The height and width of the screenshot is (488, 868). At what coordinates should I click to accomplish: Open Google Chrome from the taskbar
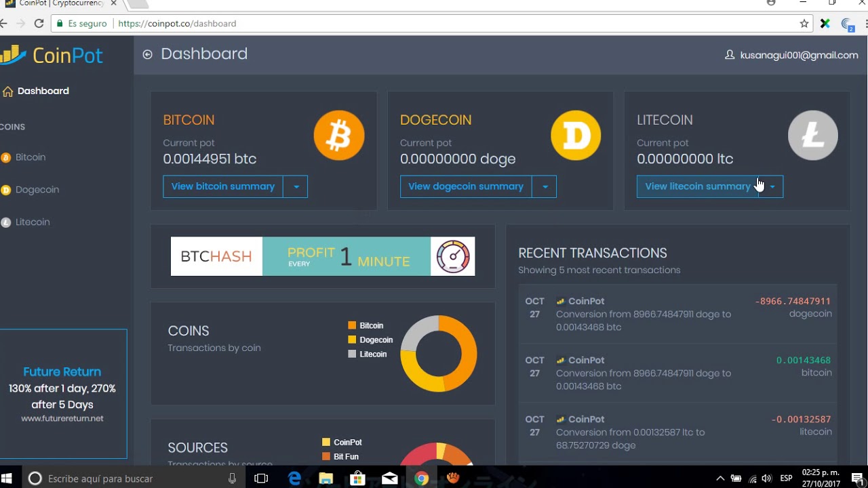tap(422, 479)
